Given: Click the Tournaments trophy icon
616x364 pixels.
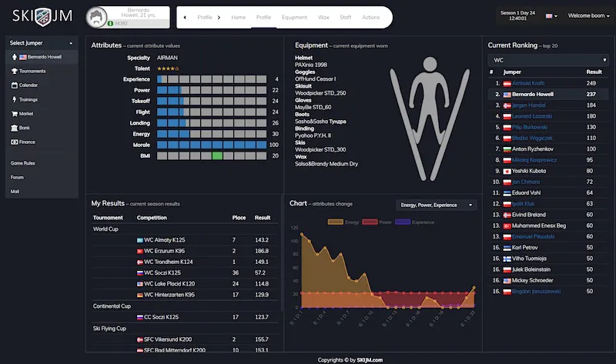Looking at the screenshot, I should click(14, 71).
